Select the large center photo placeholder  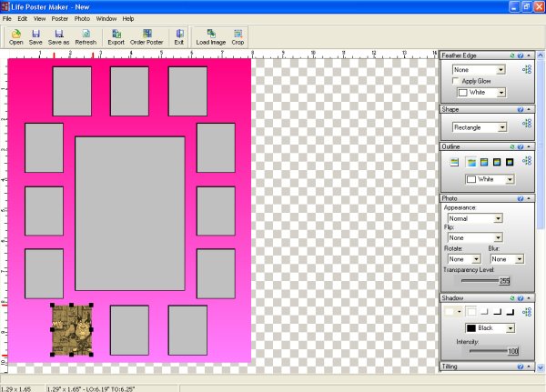point(130,214)
